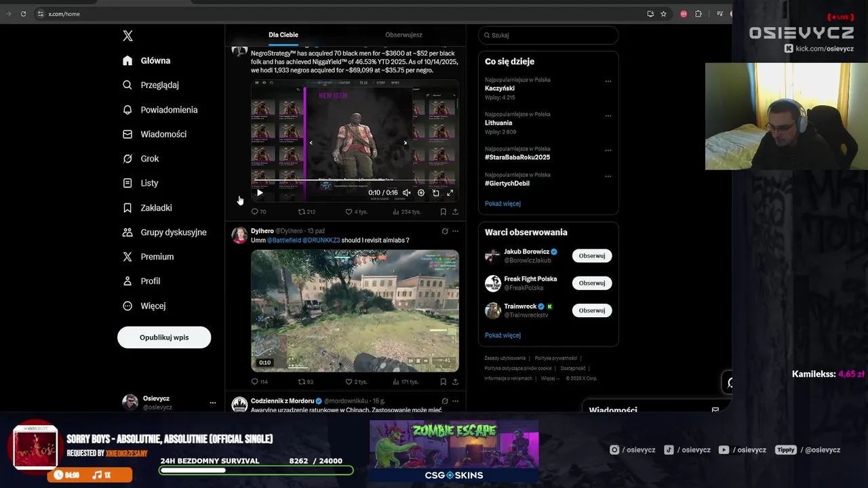Like the post with 4 tys. likes
The image size is (868, 488).
click(356, 211)
